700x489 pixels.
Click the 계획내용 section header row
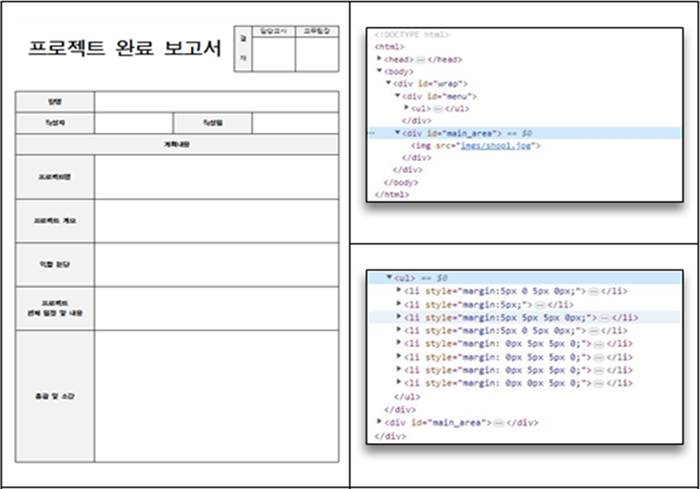[x=177, y=144]
